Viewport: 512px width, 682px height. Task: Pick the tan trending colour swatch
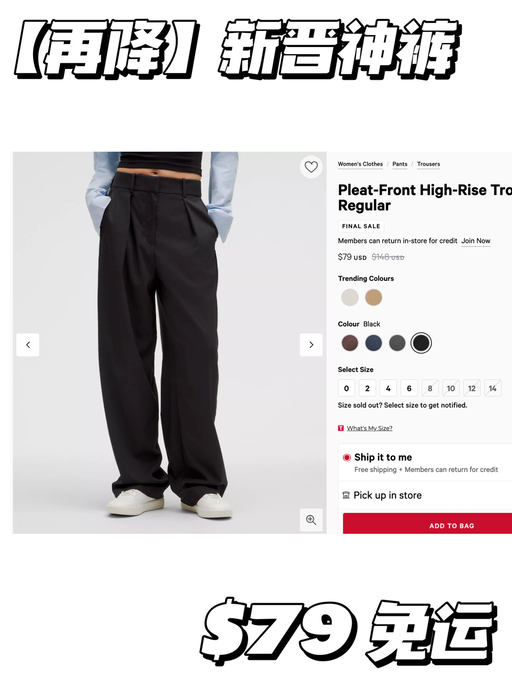pyautogui.click(x=373, y=298)
